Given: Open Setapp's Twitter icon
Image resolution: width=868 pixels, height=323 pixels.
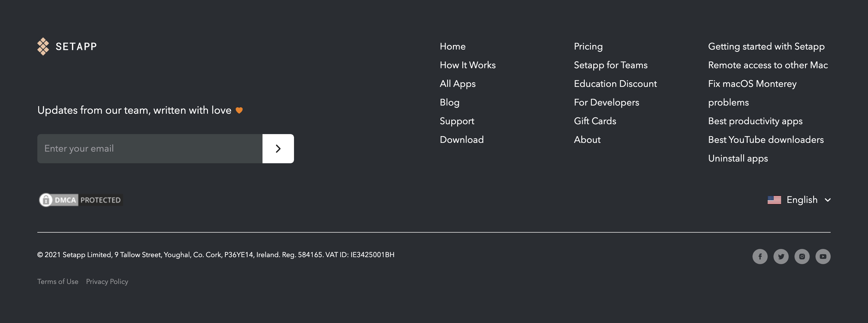Looking at the screenshot, I should [x=781, y=256].
